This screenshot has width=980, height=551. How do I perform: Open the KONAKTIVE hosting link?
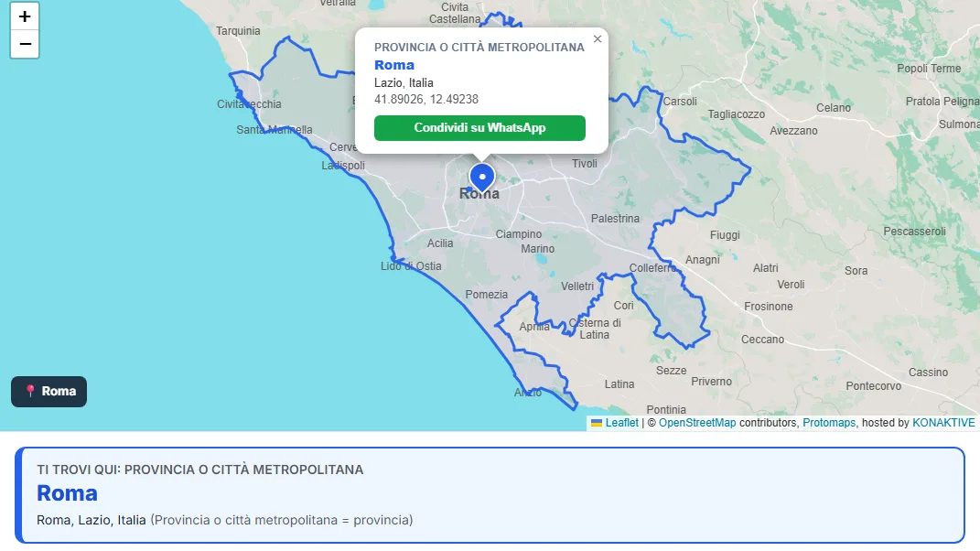943,423
